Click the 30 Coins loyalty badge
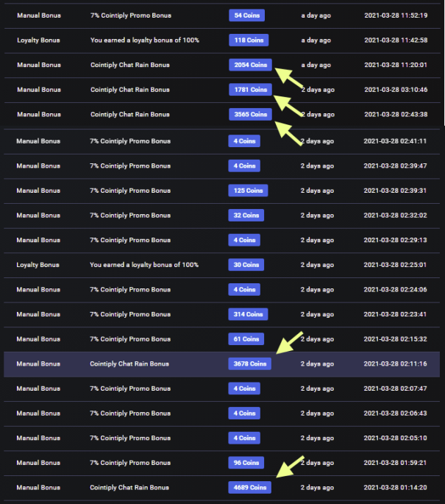Image resolution: width=445 pixels, height=504 pixels. [246, 265]
